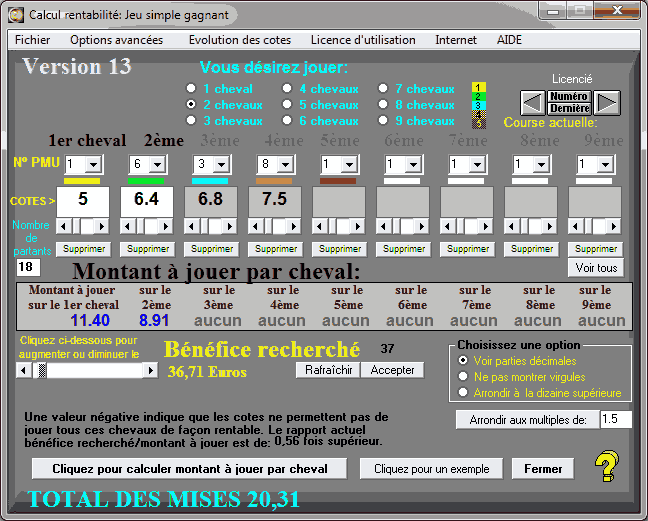Open N° PMU dropdown for 1er cheval

94,164
